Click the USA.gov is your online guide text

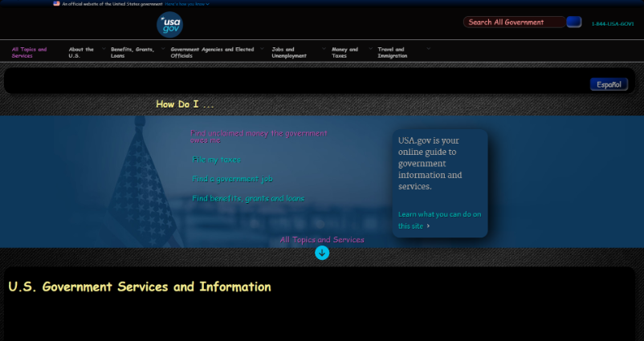click(x=430, y=164)
